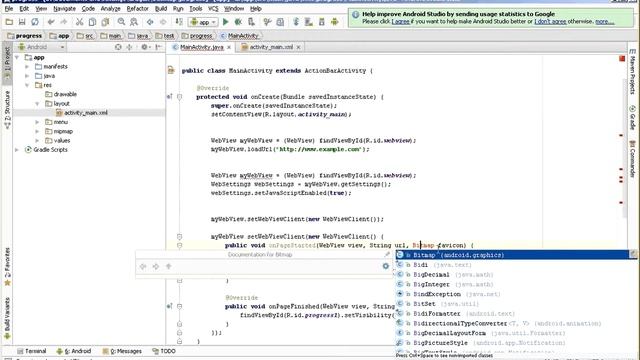Open the Build menu

(161, 9)
